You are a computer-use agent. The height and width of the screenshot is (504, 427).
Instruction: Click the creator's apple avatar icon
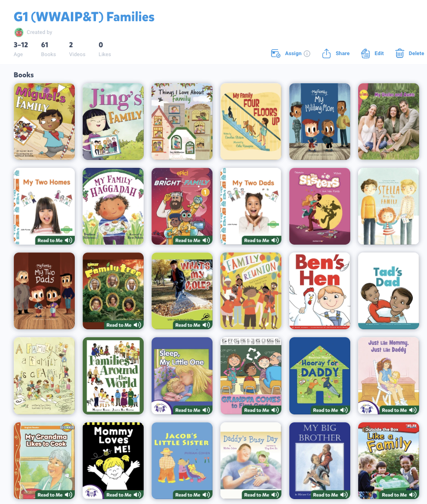click(19, 32)
